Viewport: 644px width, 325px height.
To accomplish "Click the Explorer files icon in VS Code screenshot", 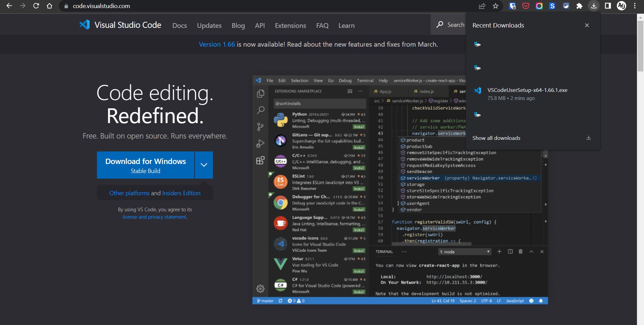I will [x=260, y=94].
